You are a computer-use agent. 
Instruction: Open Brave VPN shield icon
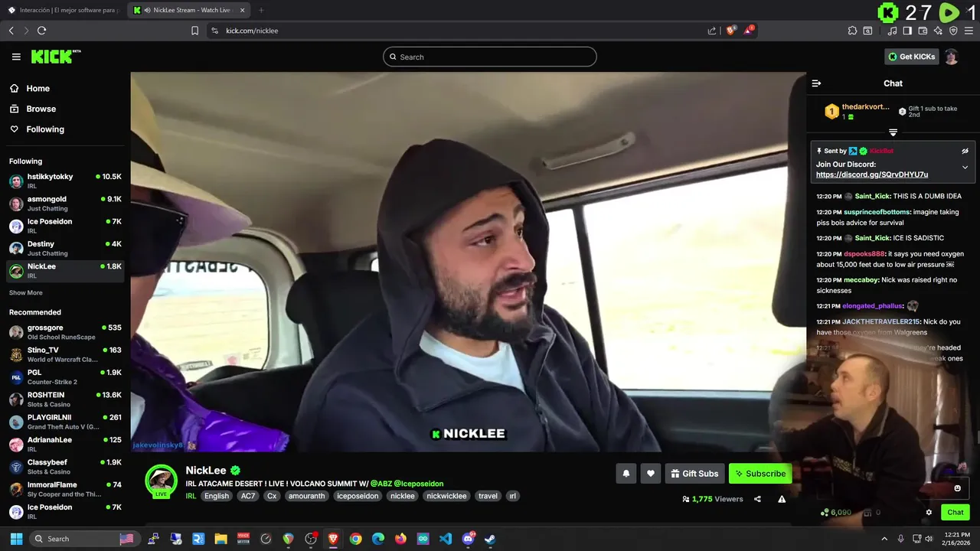(x=953, y=31)
